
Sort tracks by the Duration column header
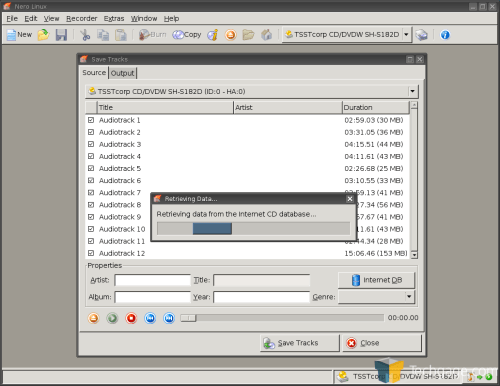tap(375, 108)
